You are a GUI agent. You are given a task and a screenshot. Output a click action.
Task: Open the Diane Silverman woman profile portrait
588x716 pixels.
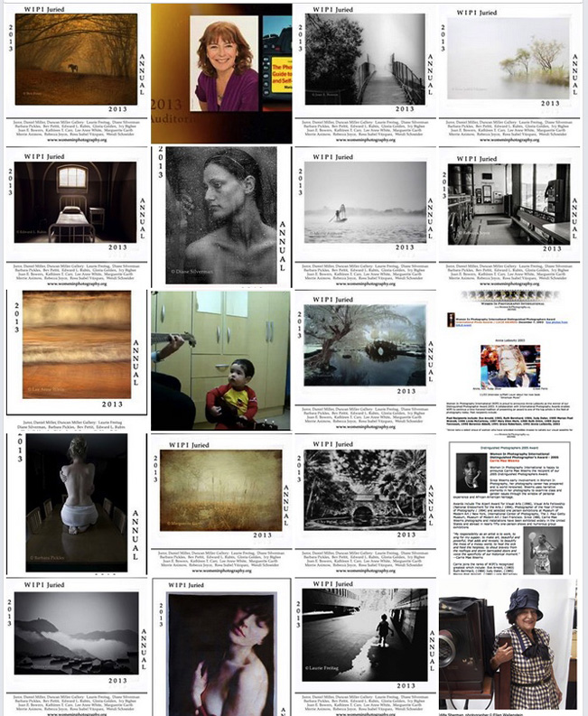[221, 217]
